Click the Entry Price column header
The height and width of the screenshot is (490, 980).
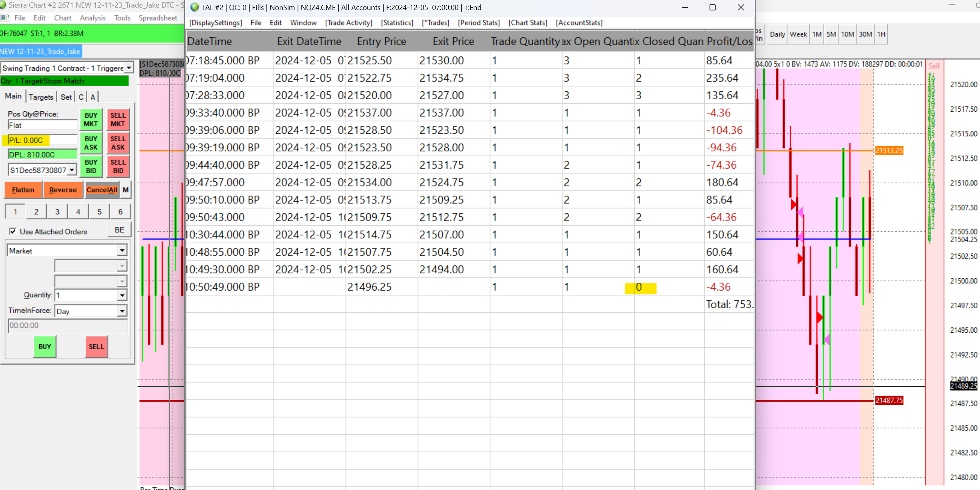381,41
